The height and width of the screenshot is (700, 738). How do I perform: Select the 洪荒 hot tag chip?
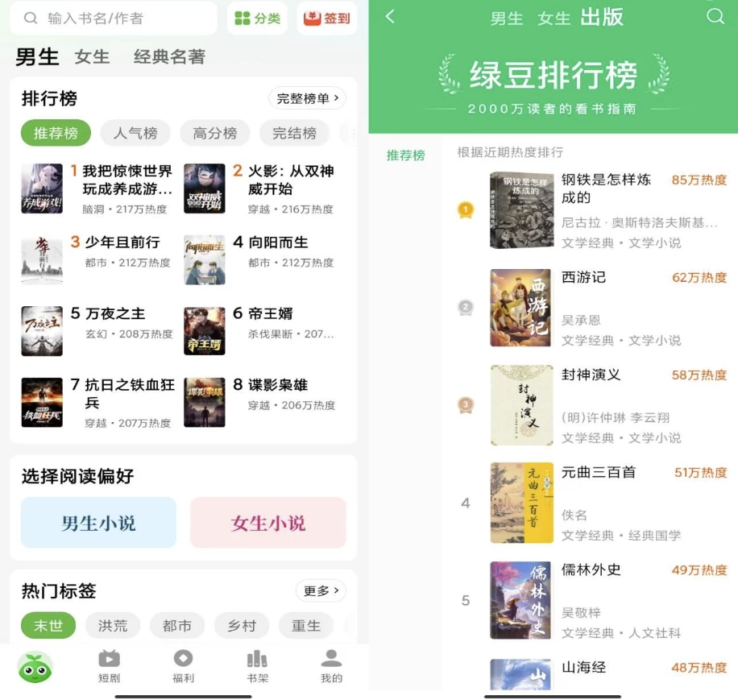[x=113, y=626]
